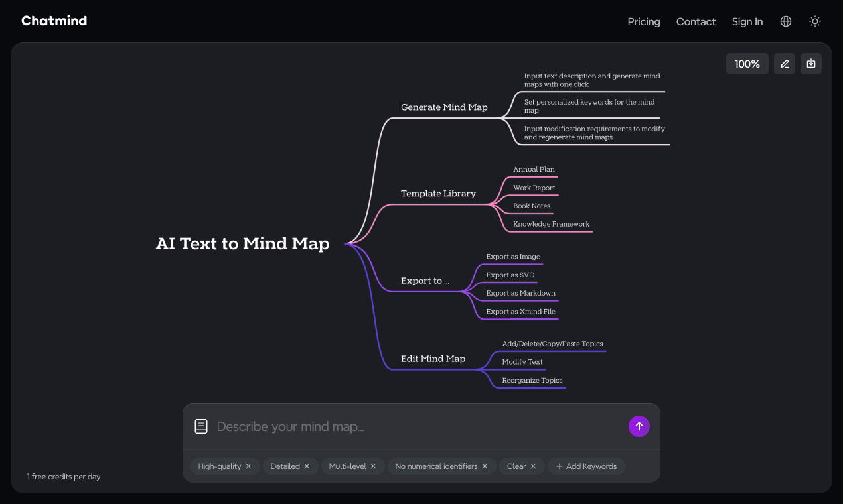
Task: Expand the Generate Mind Map branch node
Action: pos(443,107)
